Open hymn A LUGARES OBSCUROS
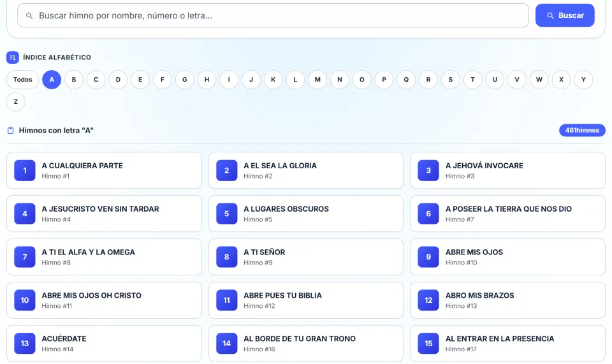 pos(306,214)
